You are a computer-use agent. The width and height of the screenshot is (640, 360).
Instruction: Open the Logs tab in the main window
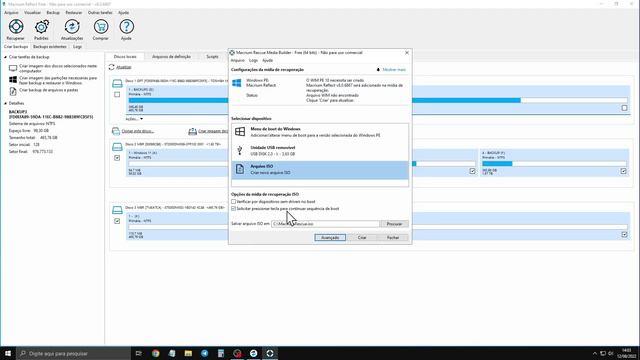(77, 47)
